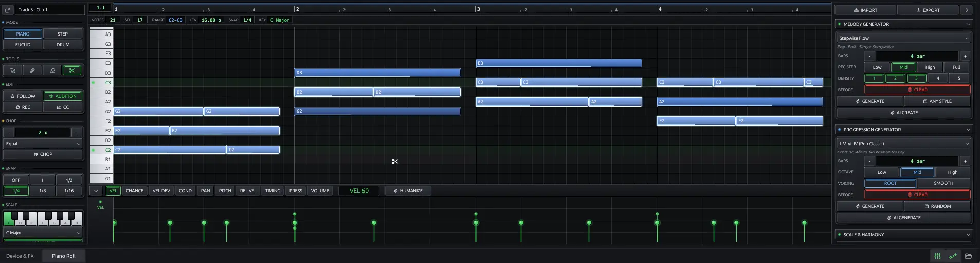The height and width of the screenshot is (263, 980).
Task: Set snap to 1/8
Action: coord(42,191)
